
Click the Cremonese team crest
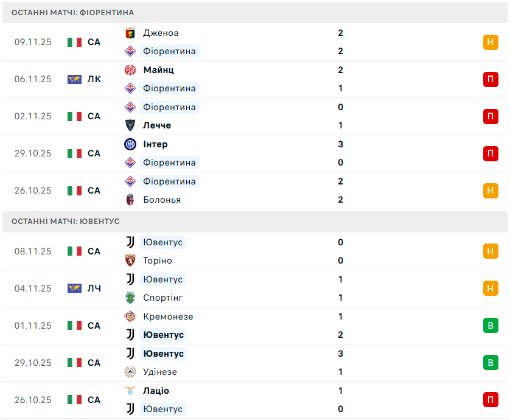click(130, 317)
